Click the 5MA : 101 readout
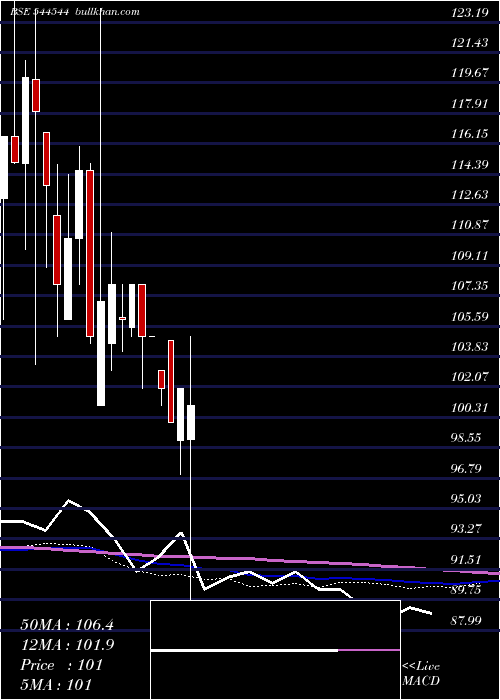Image resolution: width=500 pixels, height=700 pixels. [x=56, y=684]
